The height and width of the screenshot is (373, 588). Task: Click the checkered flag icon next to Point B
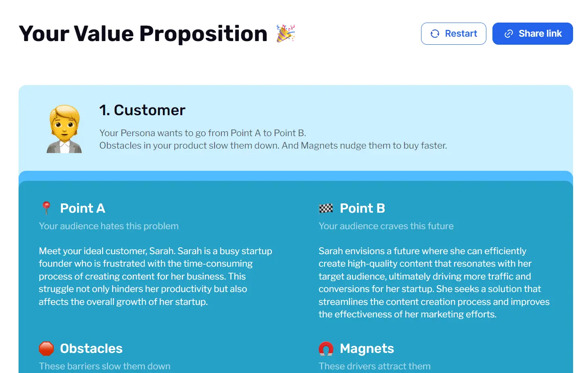(x=326, y=208)
